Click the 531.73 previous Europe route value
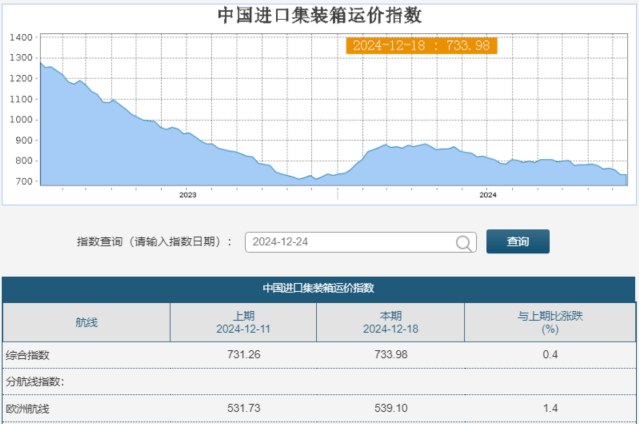The width and height of the screenshot is (639, 424). click(x=244, y=409)
